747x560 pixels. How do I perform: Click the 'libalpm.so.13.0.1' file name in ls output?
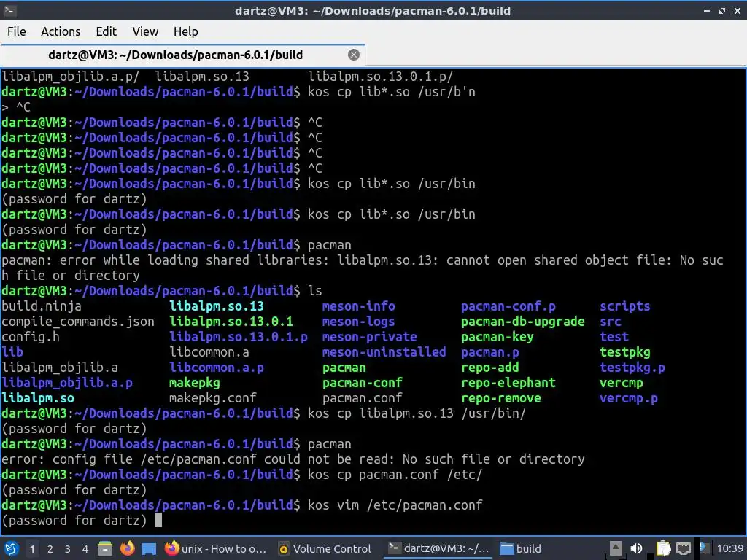[x=231, y=322]
